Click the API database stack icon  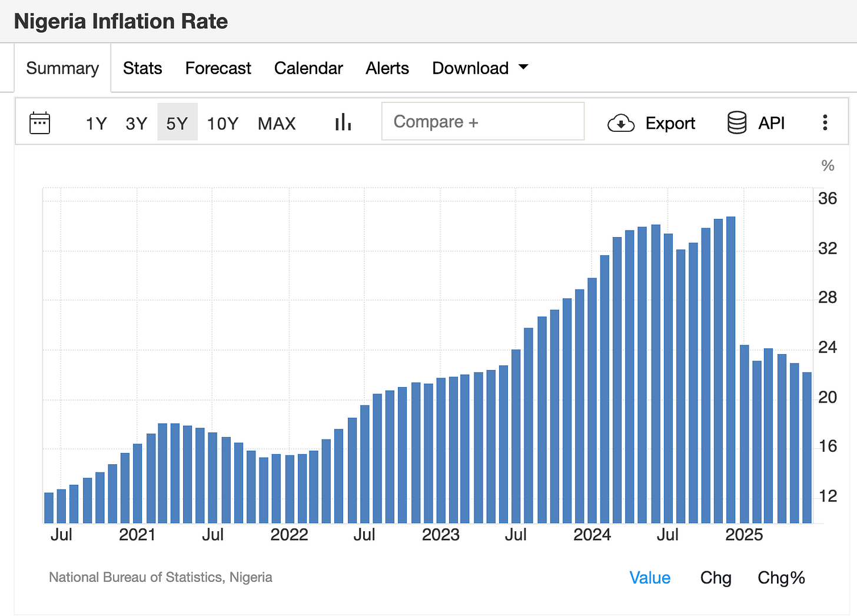pos(737,122)
